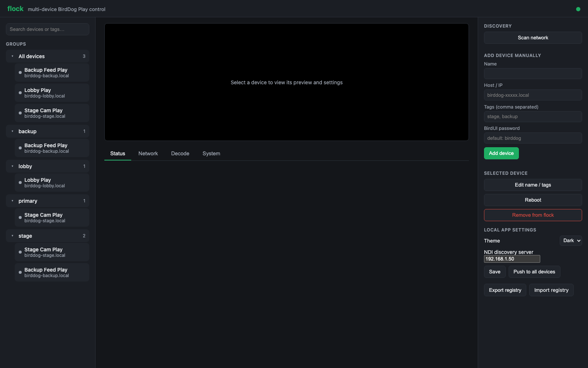Viewport: 588px width, 368px height.
Task: Open the Theme dropdown
Action: click(x=571, y=241)
